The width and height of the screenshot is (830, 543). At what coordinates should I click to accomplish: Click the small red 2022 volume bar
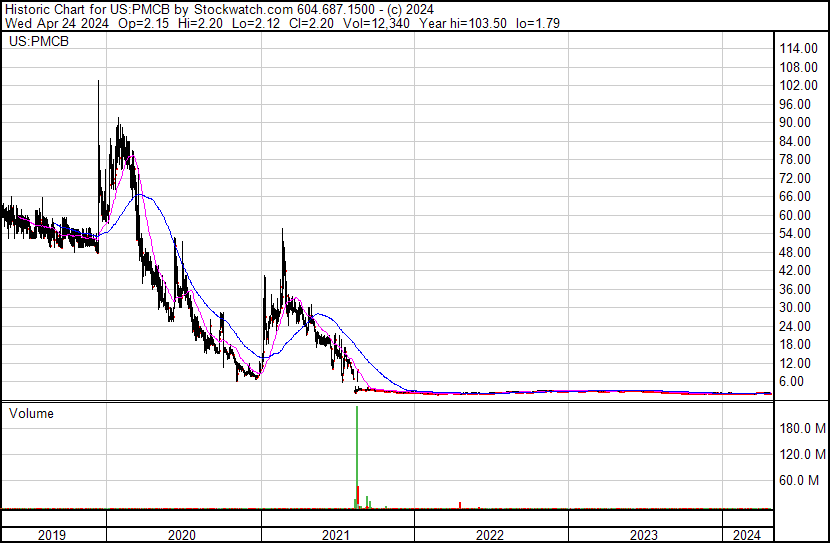[x=459, y=505]
